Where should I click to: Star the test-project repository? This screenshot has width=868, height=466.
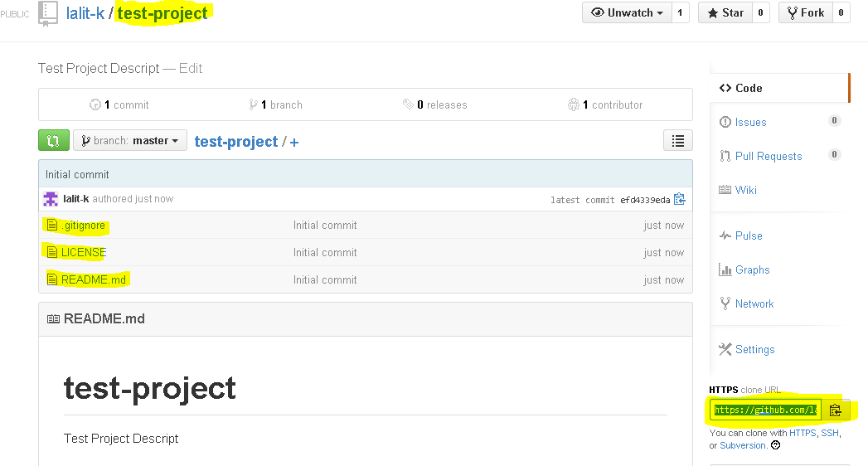725,12
